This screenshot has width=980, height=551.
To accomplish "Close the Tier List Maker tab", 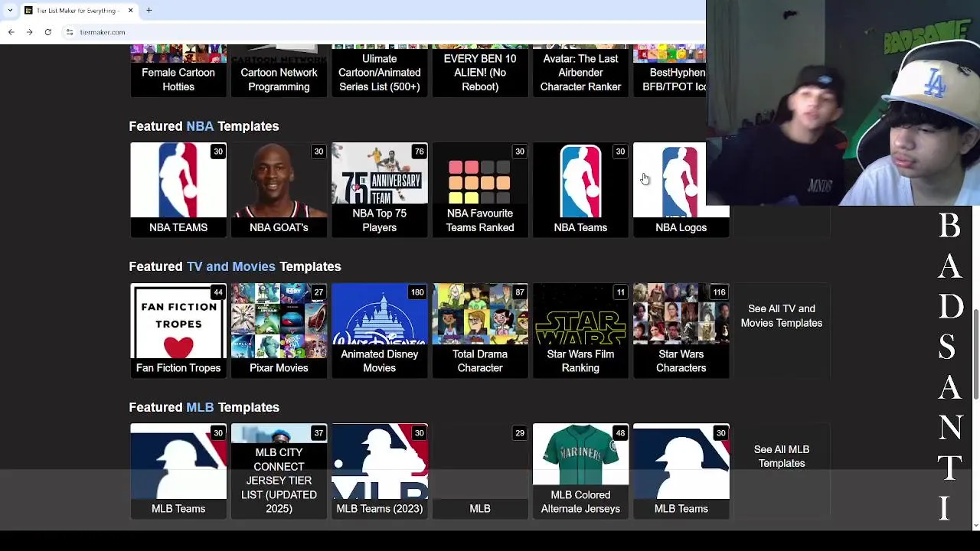I will click(130, 11).
